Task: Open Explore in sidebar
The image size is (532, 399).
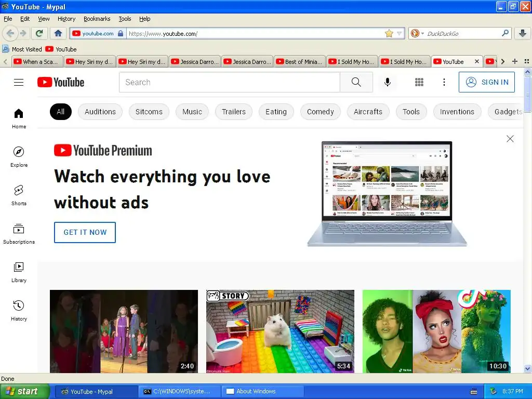Action: [x=19, y=157]
